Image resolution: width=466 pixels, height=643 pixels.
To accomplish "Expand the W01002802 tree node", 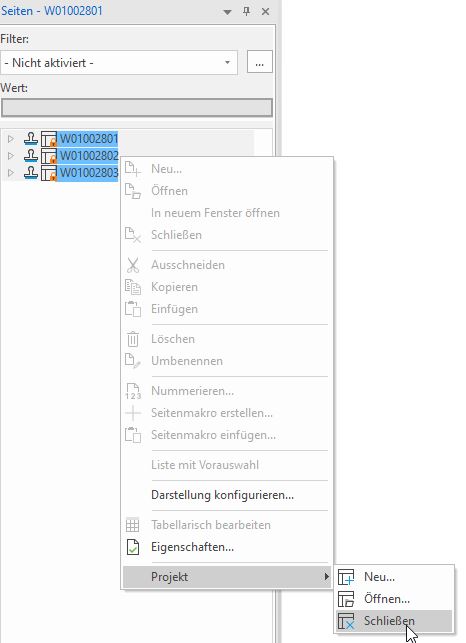I will pos(11,156).
